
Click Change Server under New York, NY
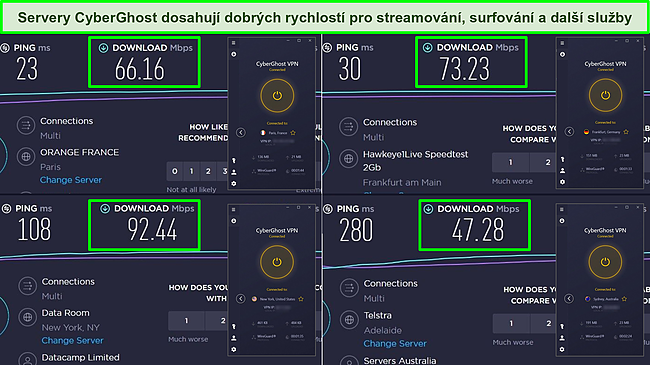point(73,341)
